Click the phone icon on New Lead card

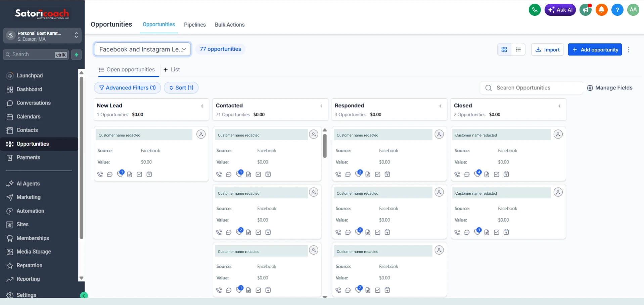100,174
